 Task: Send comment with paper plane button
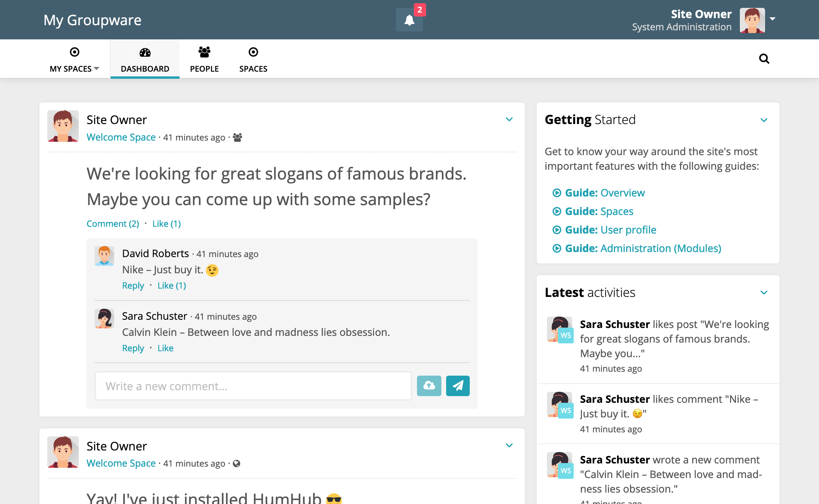point(458,386)
